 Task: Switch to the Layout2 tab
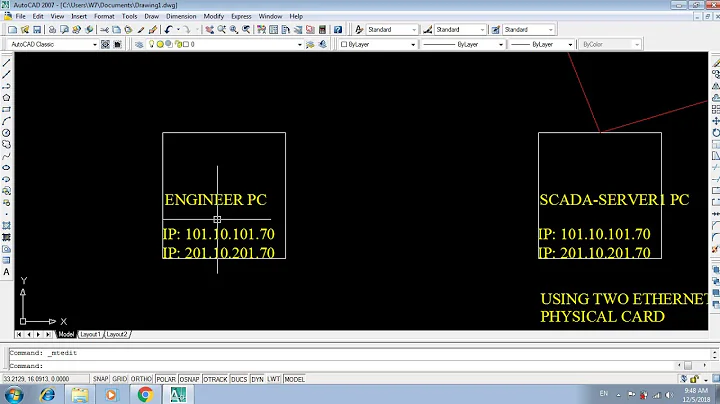[117, 334]
